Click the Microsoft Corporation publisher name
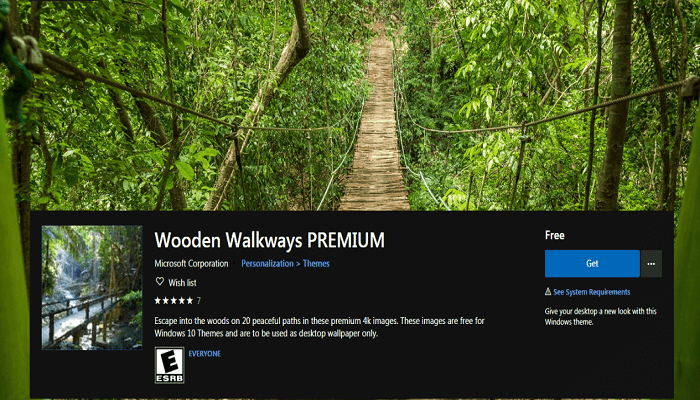The height and width of the screenshot is (400, 700). [191, 263]
